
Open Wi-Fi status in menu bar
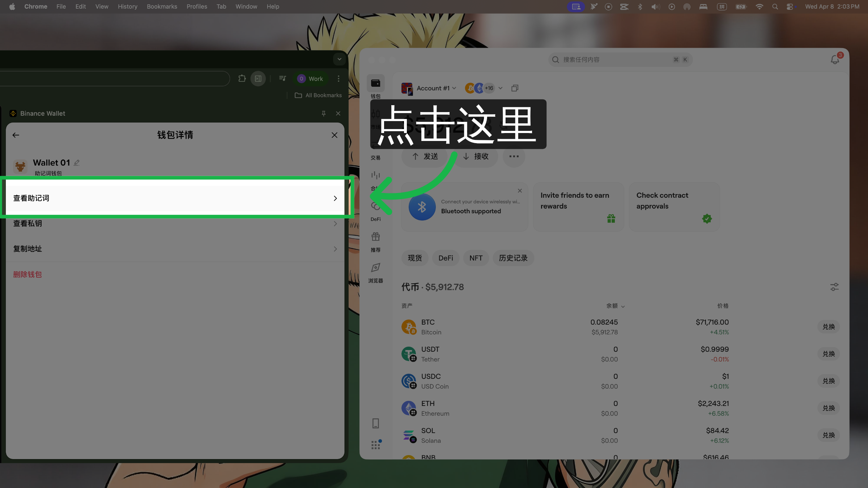pyautogui.click(x=759, y=7)
